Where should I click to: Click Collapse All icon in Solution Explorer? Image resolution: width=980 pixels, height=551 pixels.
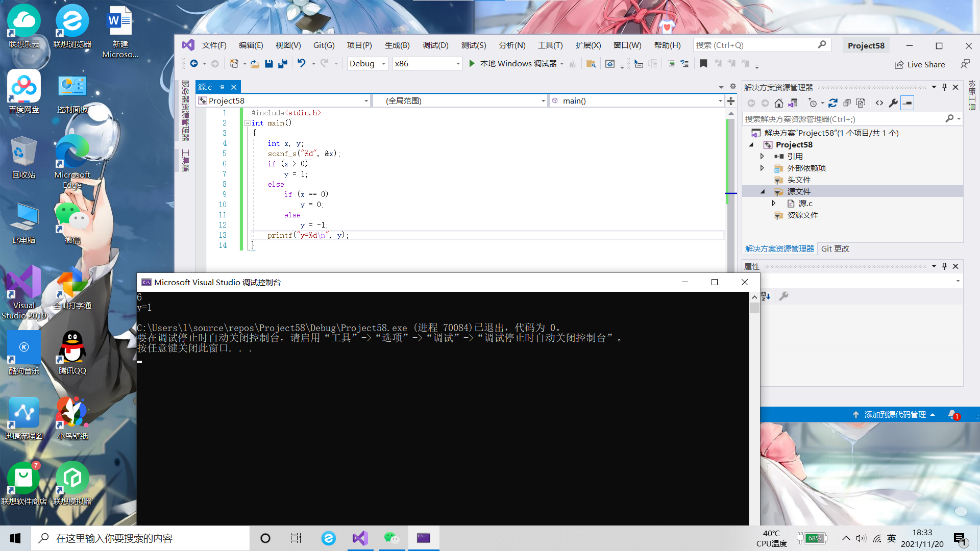click(847, 103)
